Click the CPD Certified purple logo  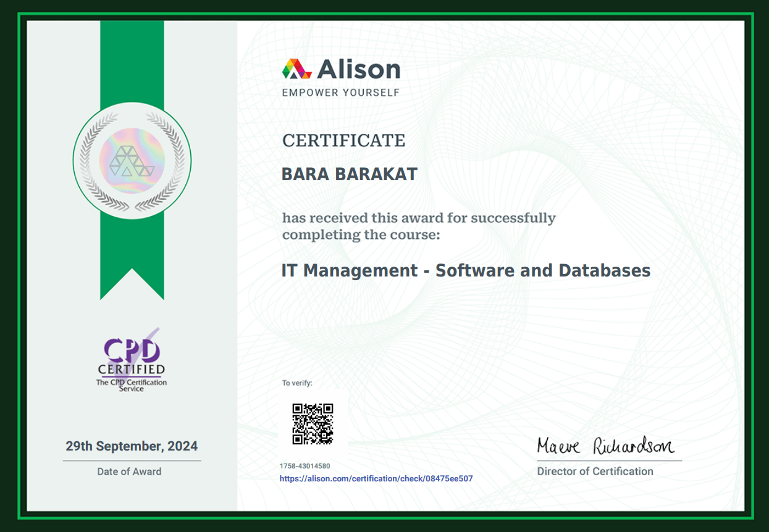(x=132, y=355)
